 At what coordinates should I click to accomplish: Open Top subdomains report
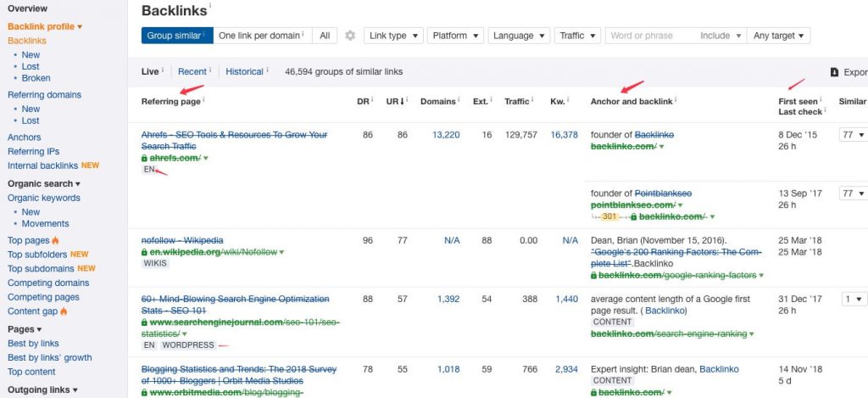(41, 268)
